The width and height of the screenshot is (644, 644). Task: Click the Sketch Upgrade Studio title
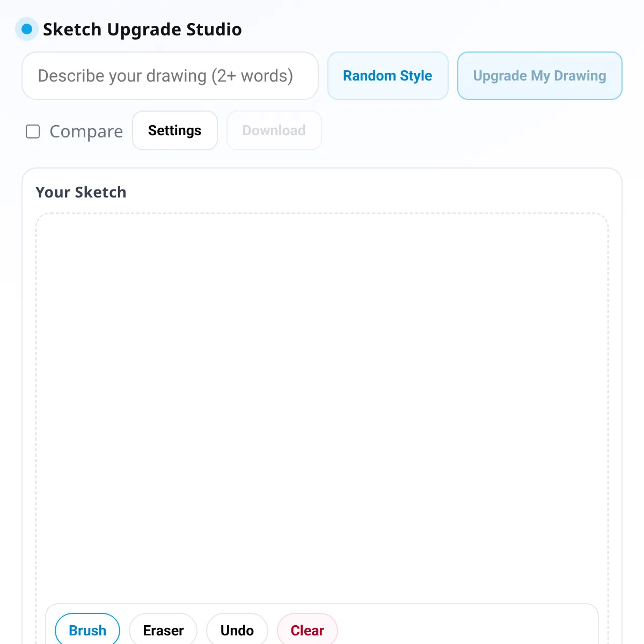(142, 30)
